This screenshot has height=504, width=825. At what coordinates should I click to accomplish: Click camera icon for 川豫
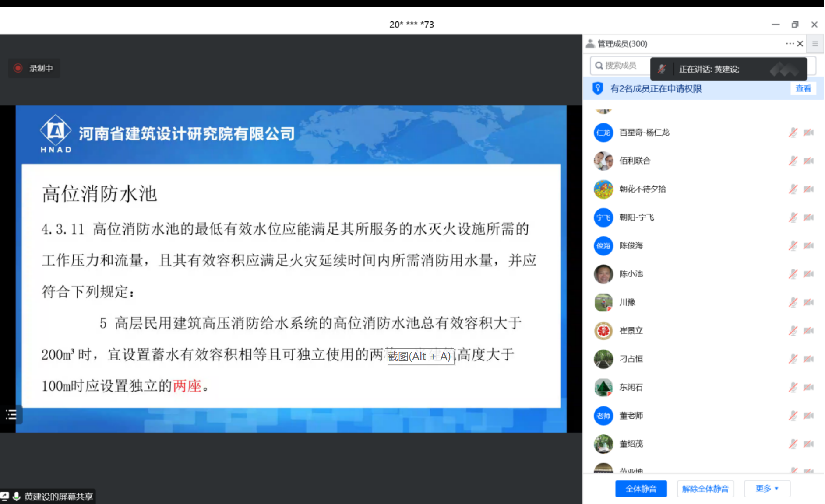click(x=808, y=302)
